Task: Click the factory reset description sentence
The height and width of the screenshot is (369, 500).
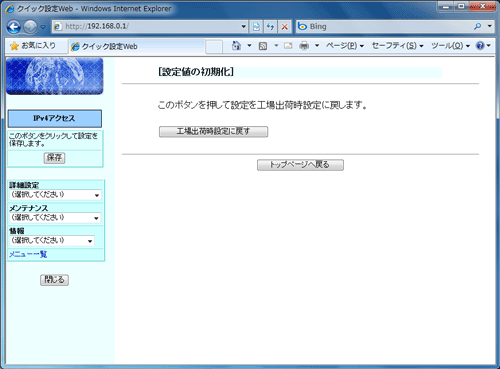Action: pyautogui.click(x=262, y=105)
